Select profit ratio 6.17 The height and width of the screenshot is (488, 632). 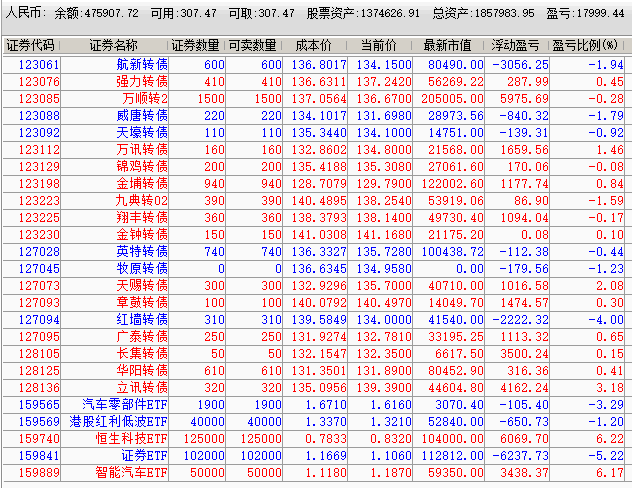click(x=610, y=473)
